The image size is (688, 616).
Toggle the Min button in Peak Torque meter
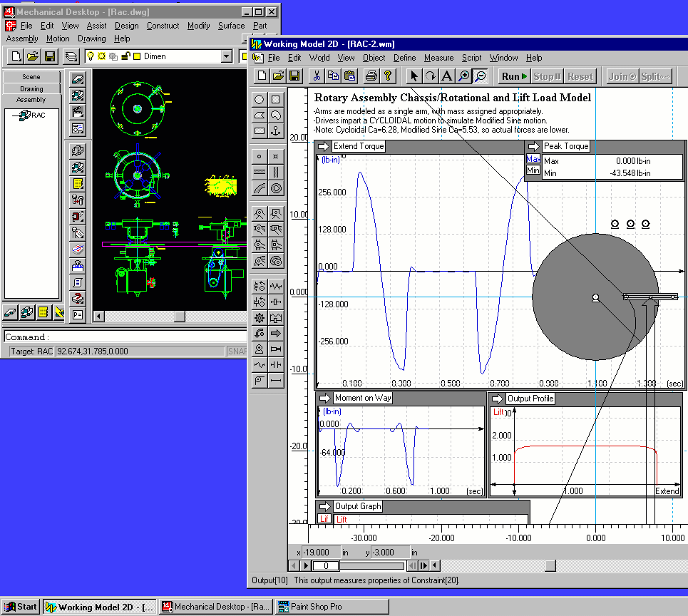(x=533, y=170)
